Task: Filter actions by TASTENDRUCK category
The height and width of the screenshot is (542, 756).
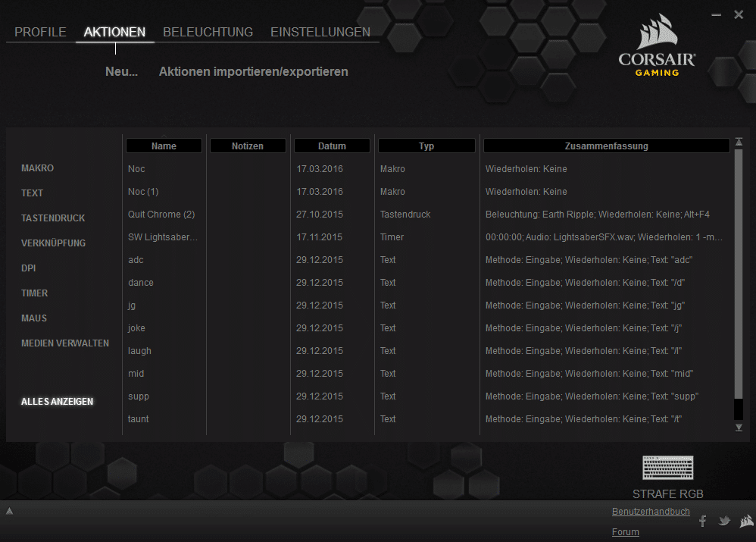Action: click(x=53, y=218)
